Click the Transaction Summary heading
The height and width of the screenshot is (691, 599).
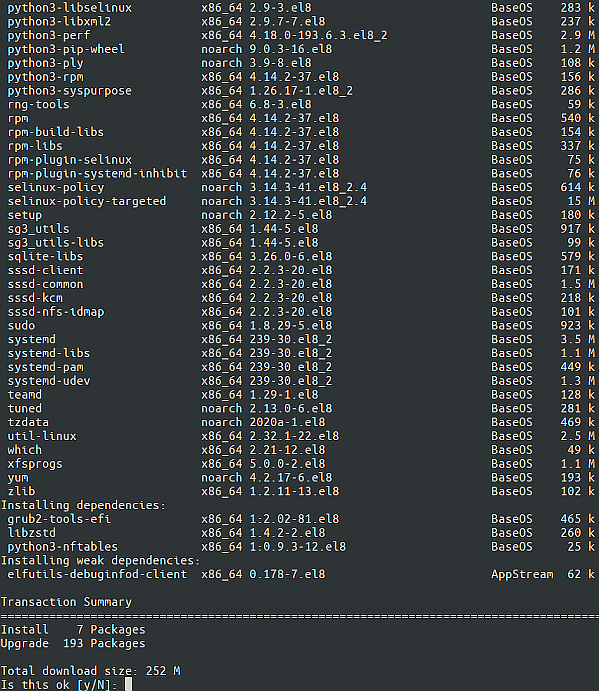click(66, 602)
